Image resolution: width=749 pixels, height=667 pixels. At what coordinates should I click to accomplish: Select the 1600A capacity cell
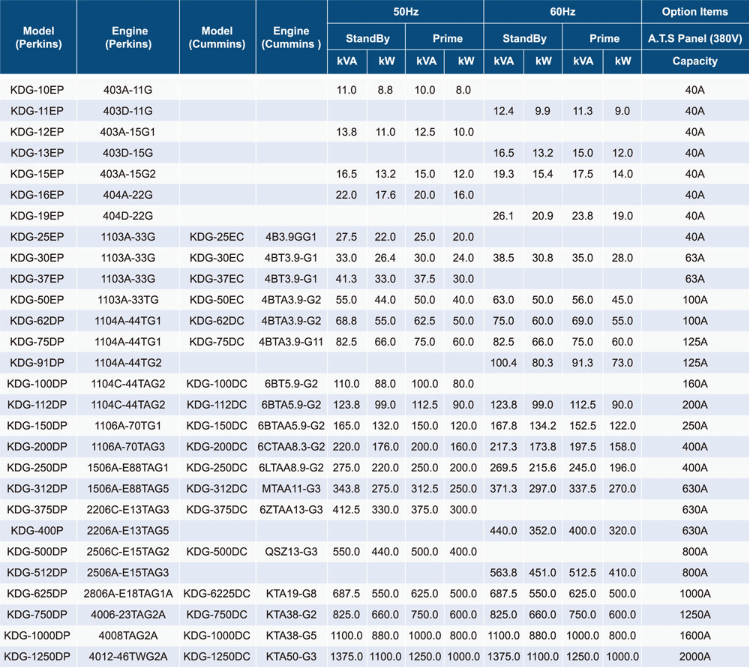(x=695, y=636)
